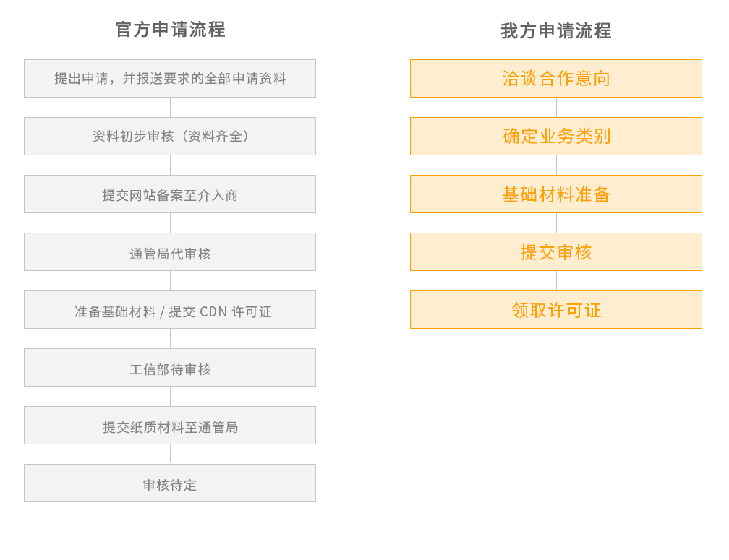Click connector line between 洽谈合作意向 and 确定业务类别

[556, 107]
